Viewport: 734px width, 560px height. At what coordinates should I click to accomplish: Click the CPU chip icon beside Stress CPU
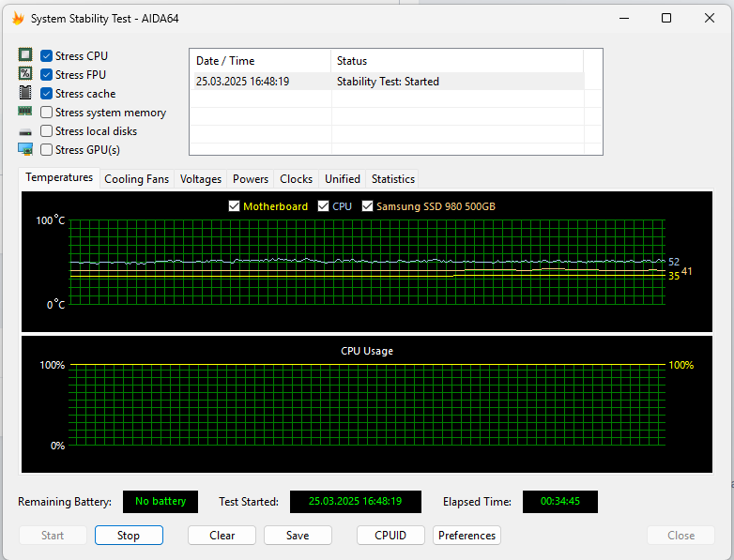(25, 56)
